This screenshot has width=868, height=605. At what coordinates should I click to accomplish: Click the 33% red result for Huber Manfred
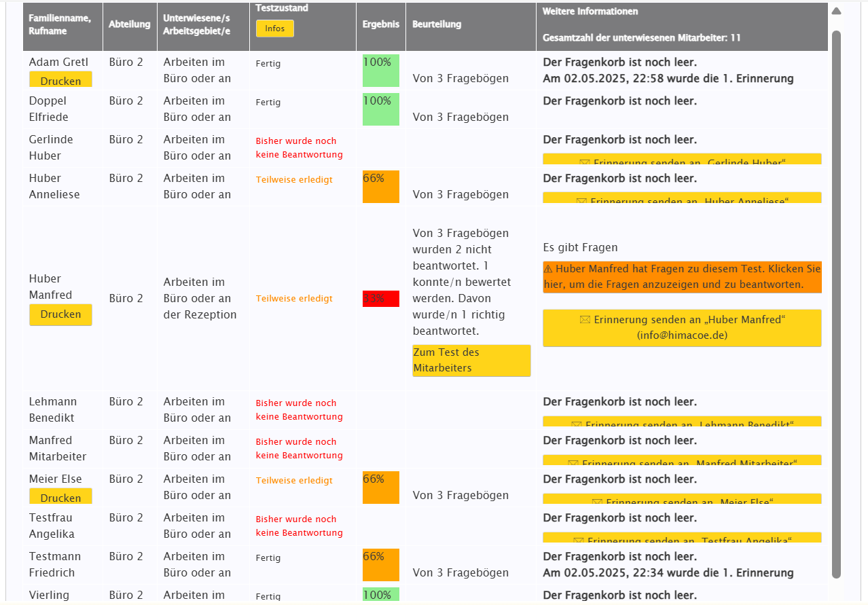point(381,299)
